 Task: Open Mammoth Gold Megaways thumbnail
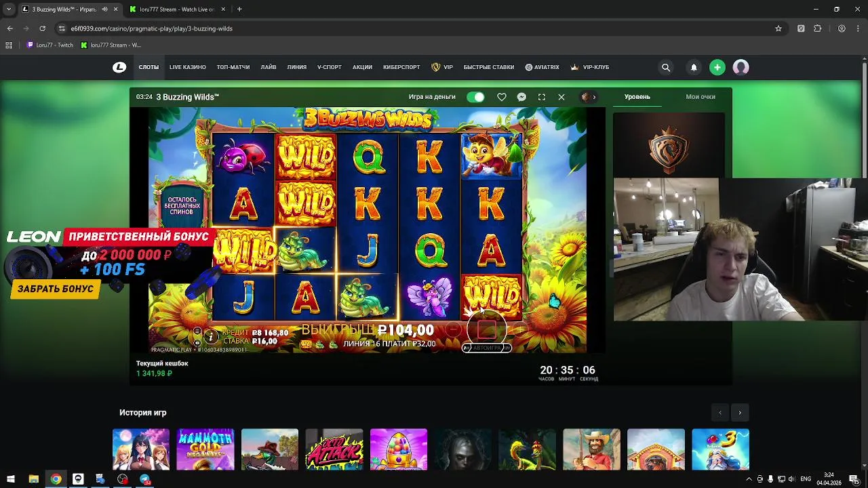205,449
